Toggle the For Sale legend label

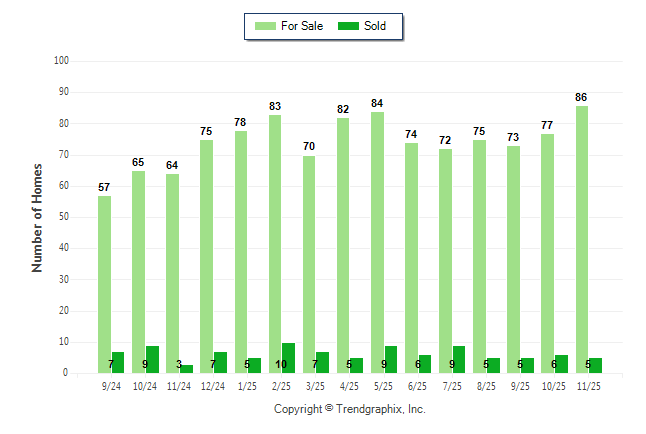pyautogui.click(x=302, y=26)
